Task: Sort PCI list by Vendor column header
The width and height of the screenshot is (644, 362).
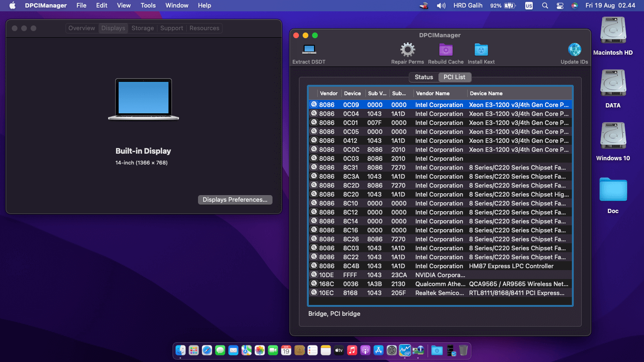Action: click(329, 93)
